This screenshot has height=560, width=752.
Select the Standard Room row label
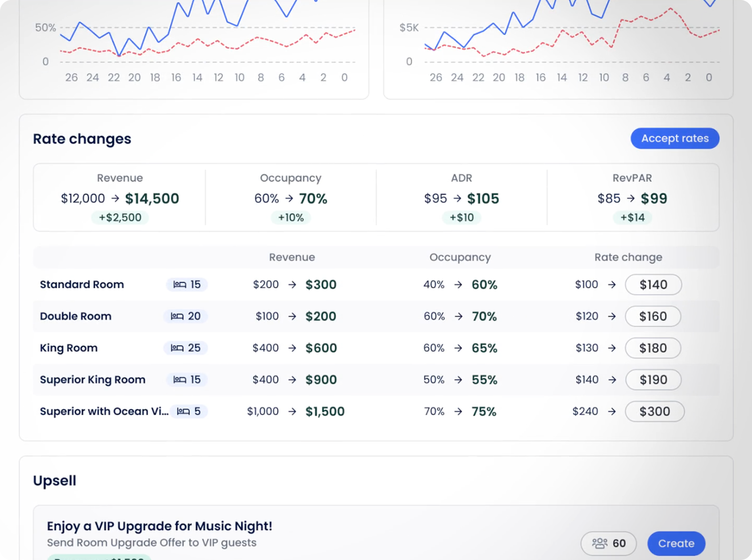click(x=82, y=284)
